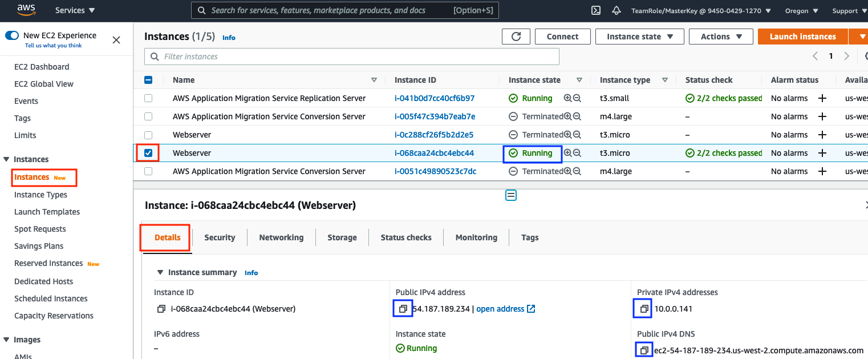Switch to the Security tab

[220, 237]
